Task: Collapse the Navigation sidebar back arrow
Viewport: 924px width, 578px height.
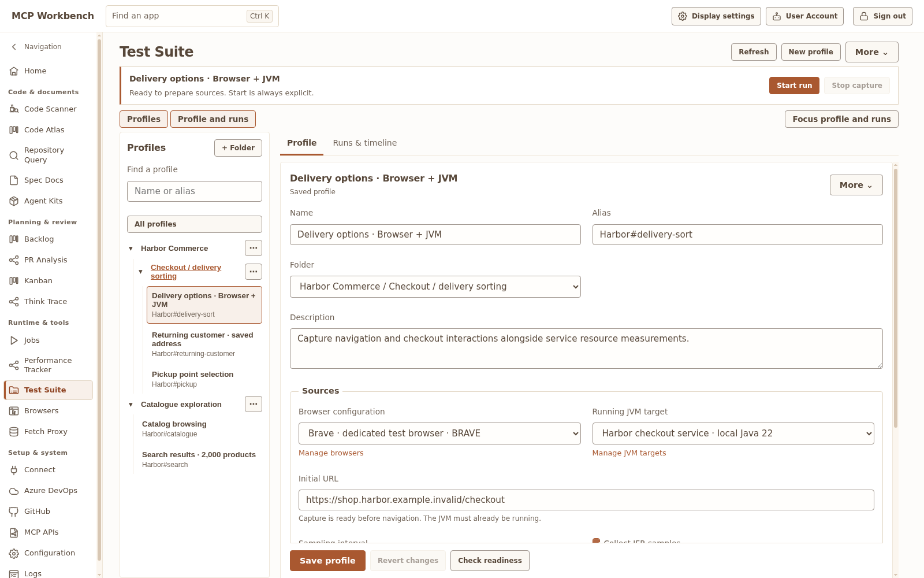Action: tap(14, 46)
